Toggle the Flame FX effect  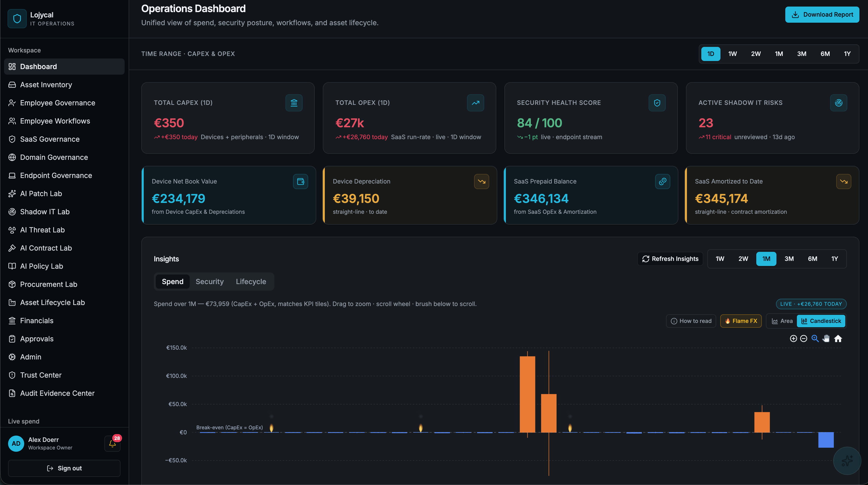[x=741, y=321]
